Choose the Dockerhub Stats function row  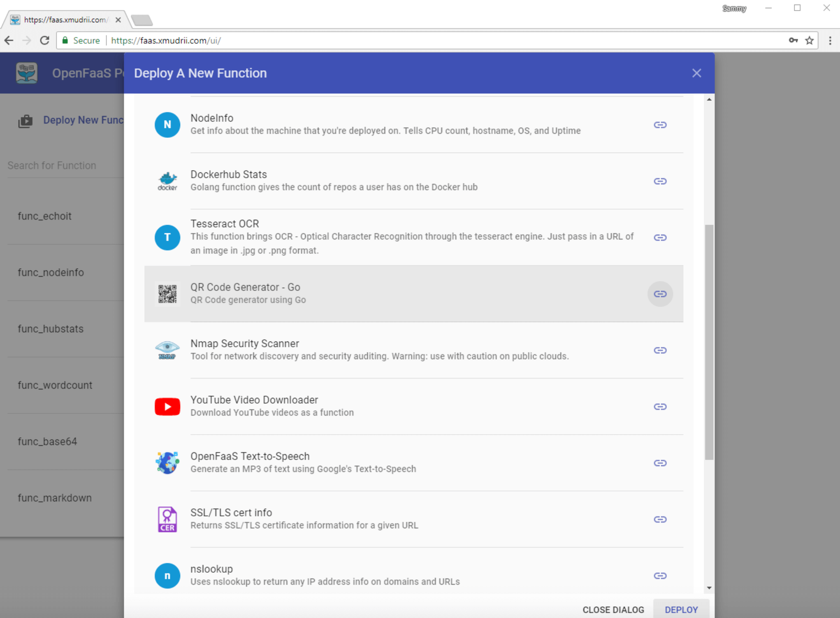[x=414, y=181]
